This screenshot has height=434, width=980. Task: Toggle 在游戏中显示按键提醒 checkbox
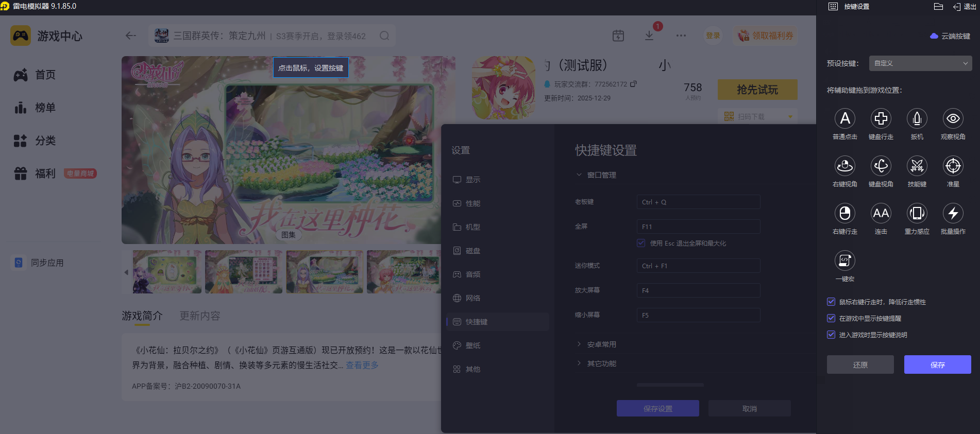click(831, 318)
